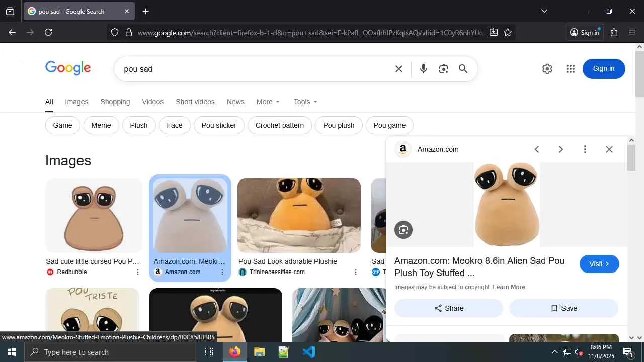Click the Pou game filter chip
Image resolution: width=644 pixels, height=362 pixels.
(389, 125)
